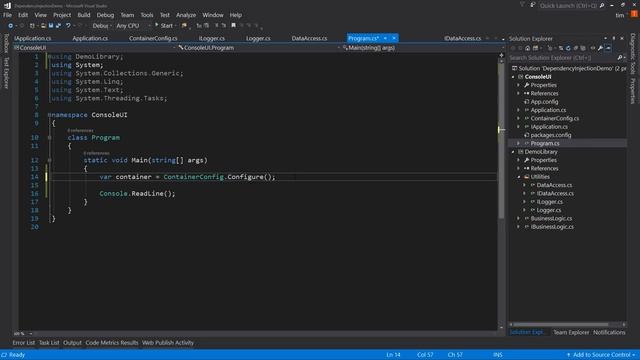
Task: Open Code Metrics Results tab
Action: 112,343
